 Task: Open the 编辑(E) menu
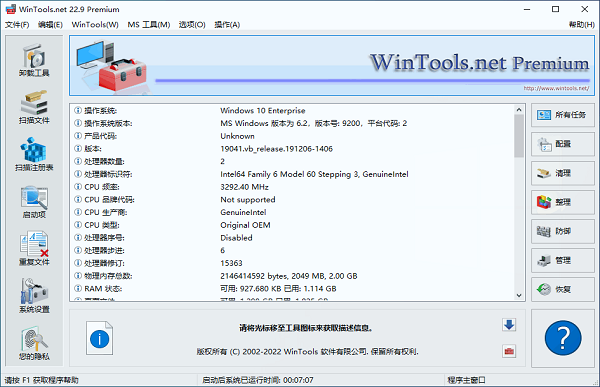[50, 24]
